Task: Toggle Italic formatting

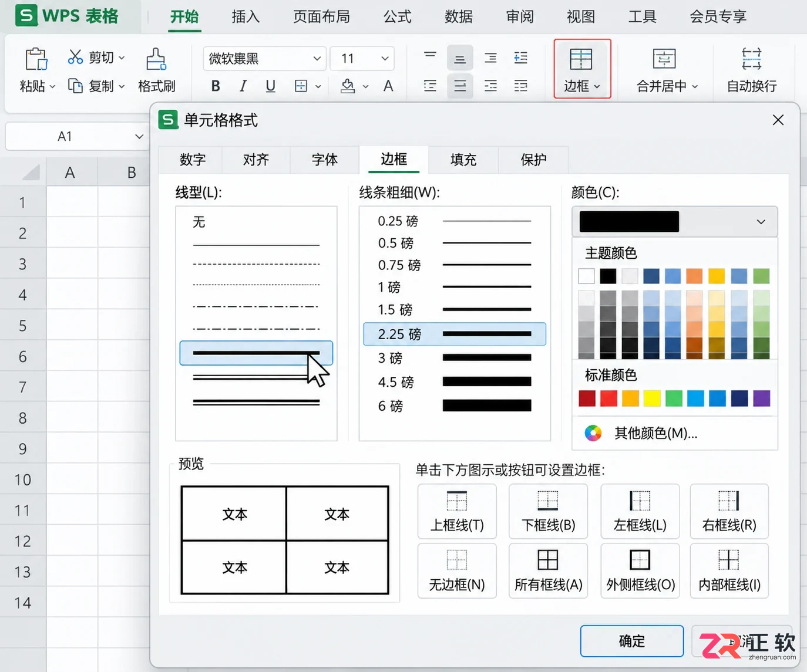Action: pos(243,86)
